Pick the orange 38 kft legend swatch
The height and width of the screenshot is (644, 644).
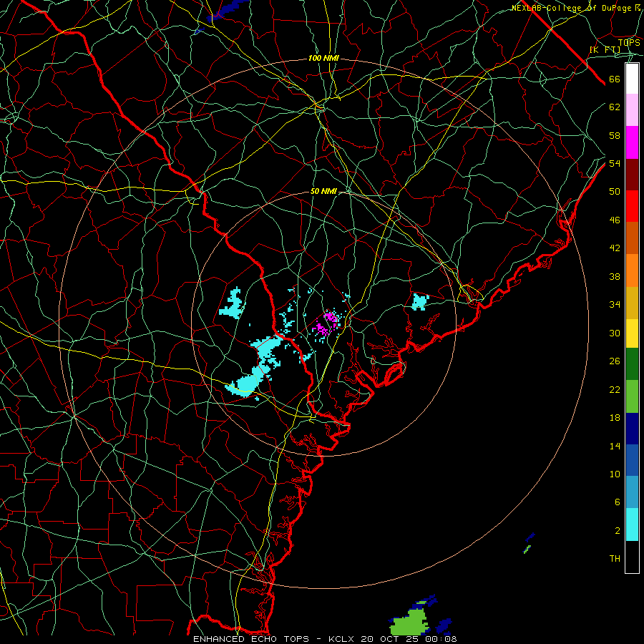pos(632,270)
